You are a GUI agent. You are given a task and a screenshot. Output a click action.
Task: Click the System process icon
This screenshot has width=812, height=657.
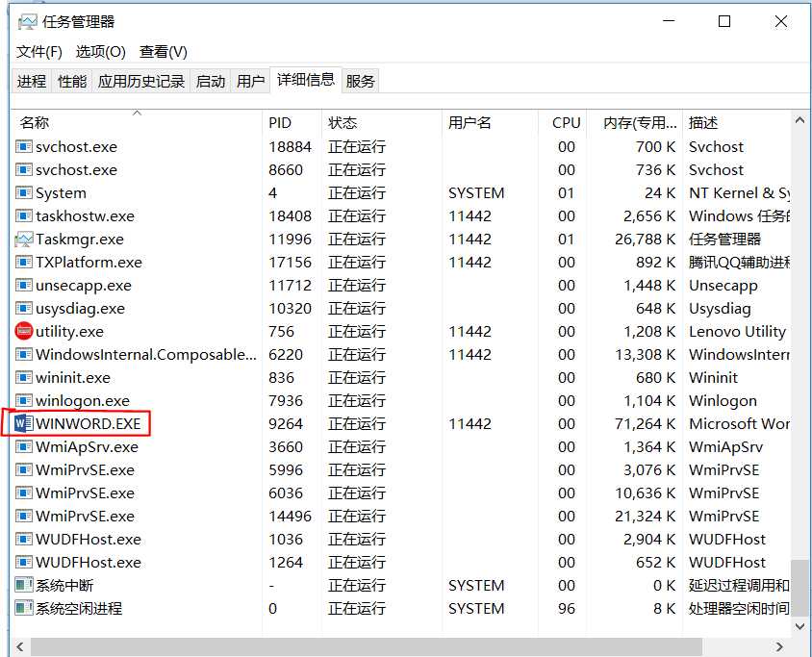[x=24, y=193]
